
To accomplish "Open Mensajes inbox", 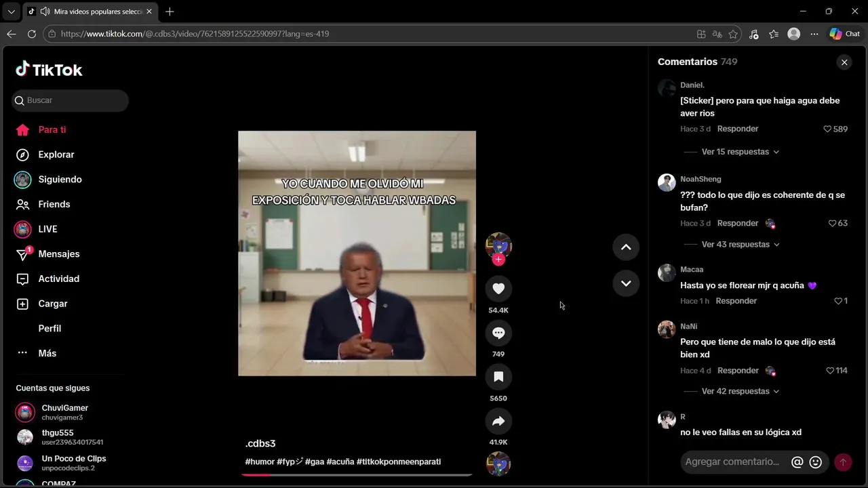I will [x=47, y=254].
